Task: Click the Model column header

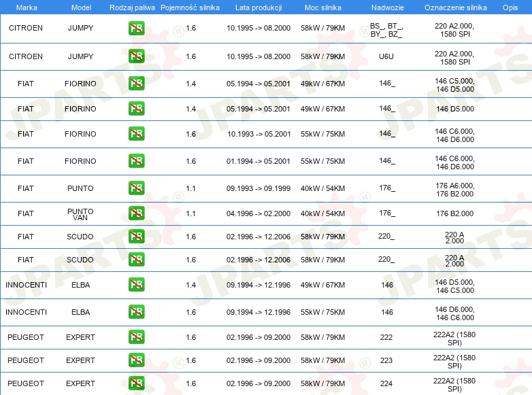Action: click(x=81, y=7)
